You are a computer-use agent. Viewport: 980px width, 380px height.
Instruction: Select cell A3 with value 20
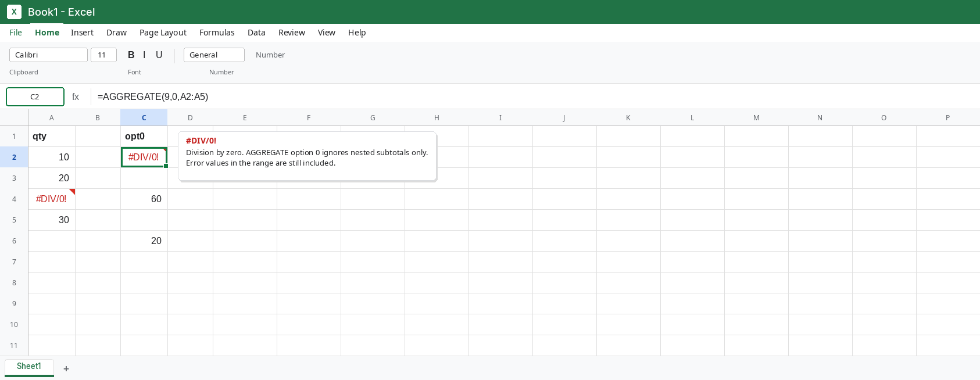click(x=52, y=178)
